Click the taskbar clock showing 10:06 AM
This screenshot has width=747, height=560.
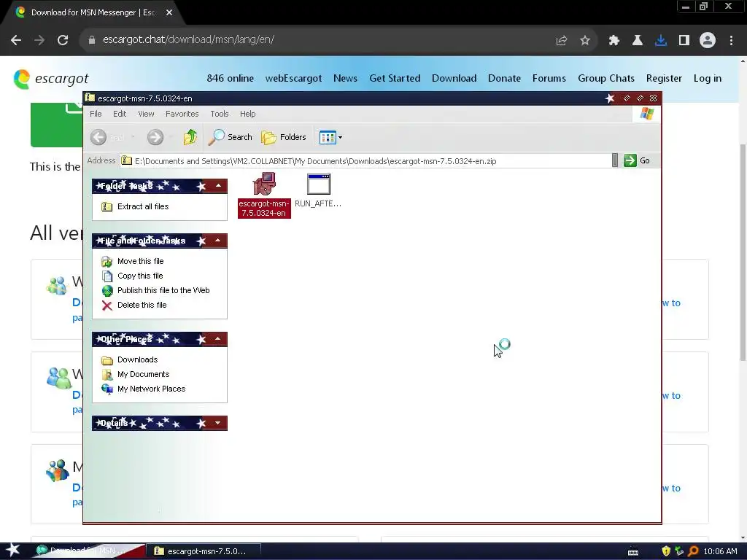click(720, 551)
